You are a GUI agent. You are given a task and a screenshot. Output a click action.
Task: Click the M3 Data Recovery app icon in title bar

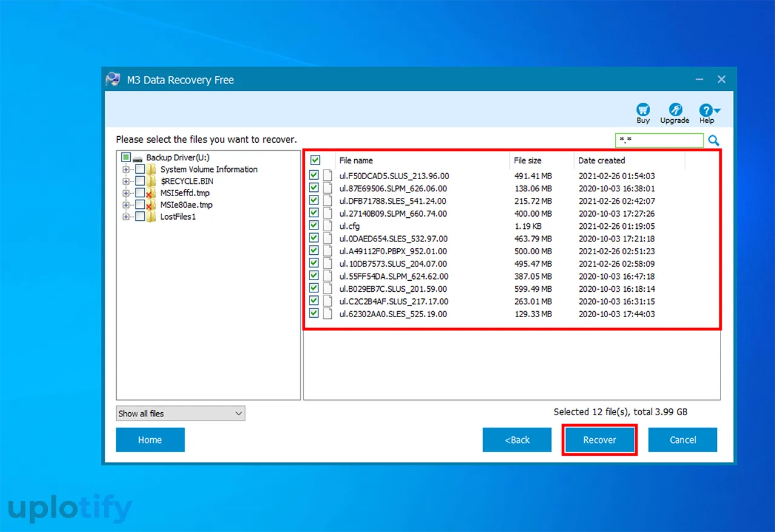pyautogui.click(x=113, y=79)
